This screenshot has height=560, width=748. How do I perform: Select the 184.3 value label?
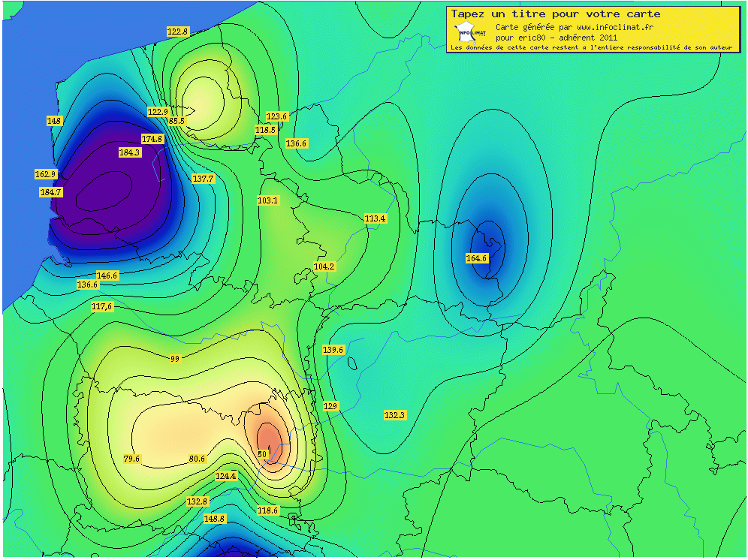click(x=129, y=152)
